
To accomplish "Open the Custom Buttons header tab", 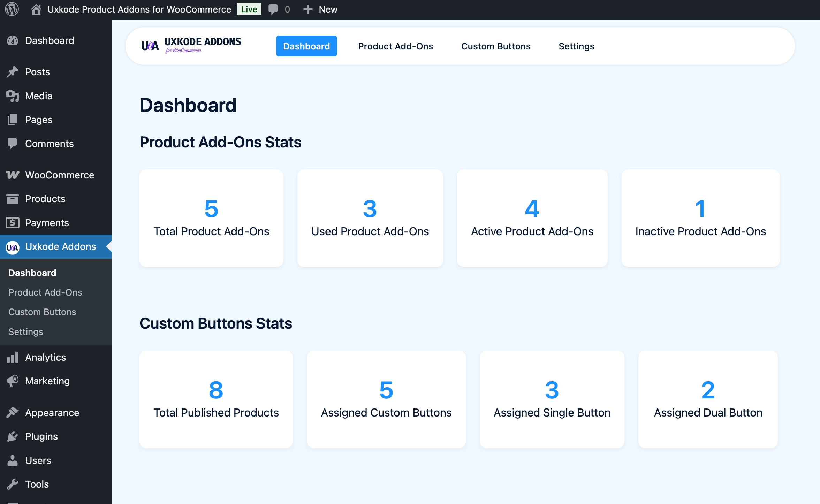I will point(495,46).
